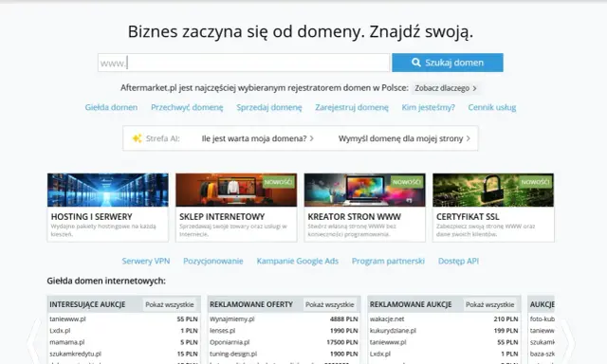Click the HOSTING I SERWERY heading
Screen dimensions: 607x364
coord(92,217)
